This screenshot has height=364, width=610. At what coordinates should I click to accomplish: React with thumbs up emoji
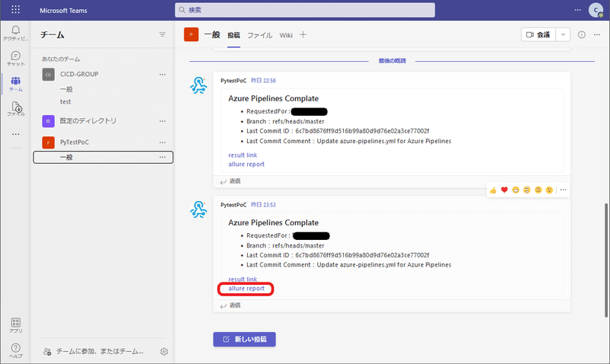[493, 190]
